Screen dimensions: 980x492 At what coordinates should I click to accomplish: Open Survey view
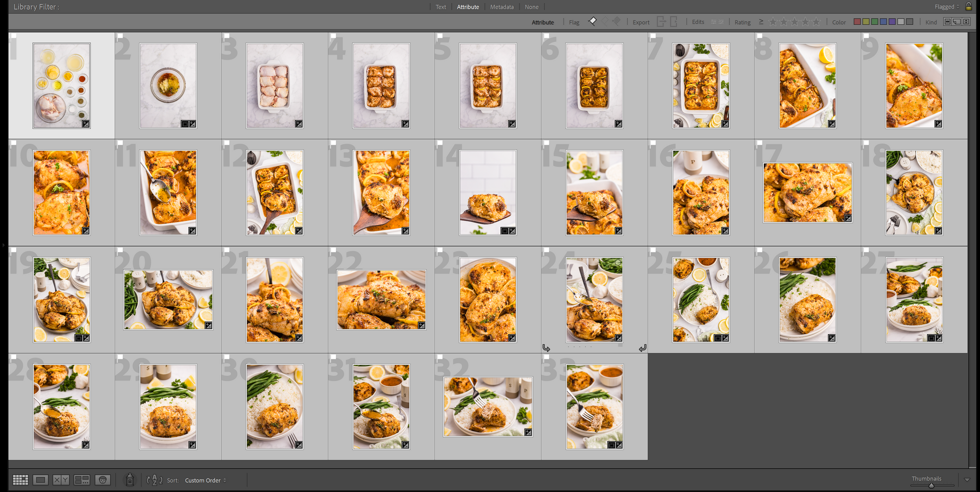(82, 480)
